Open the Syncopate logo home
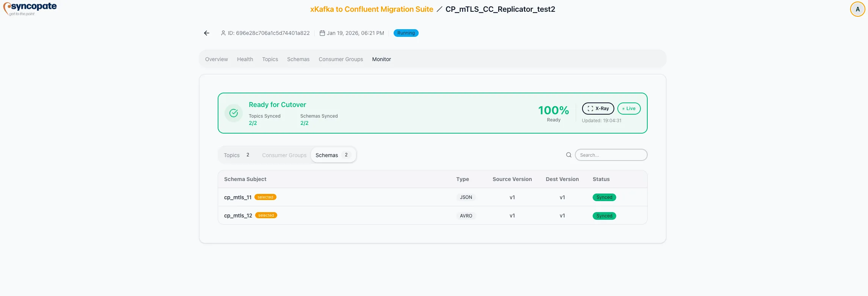 [30, 9]
